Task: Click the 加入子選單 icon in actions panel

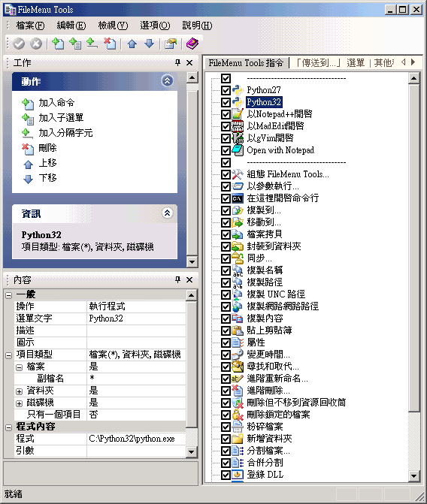Action: point(28,118)
